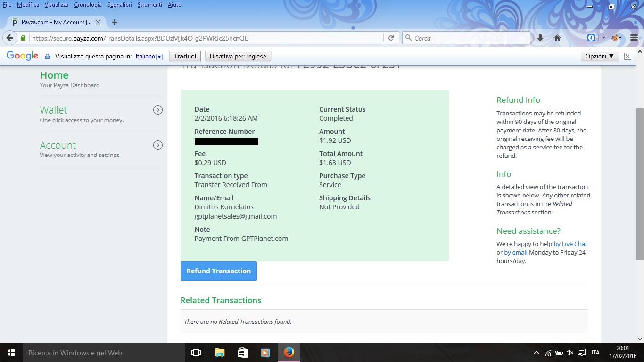Open the Strumenti menu
644x362 pixels.
[150, 5]
